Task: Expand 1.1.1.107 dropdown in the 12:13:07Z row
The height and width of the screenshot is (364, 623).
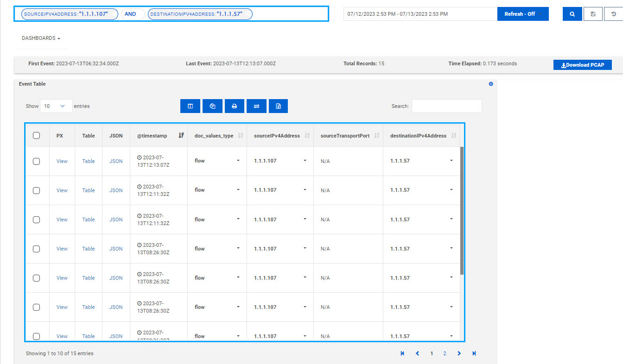Action: 305,161
